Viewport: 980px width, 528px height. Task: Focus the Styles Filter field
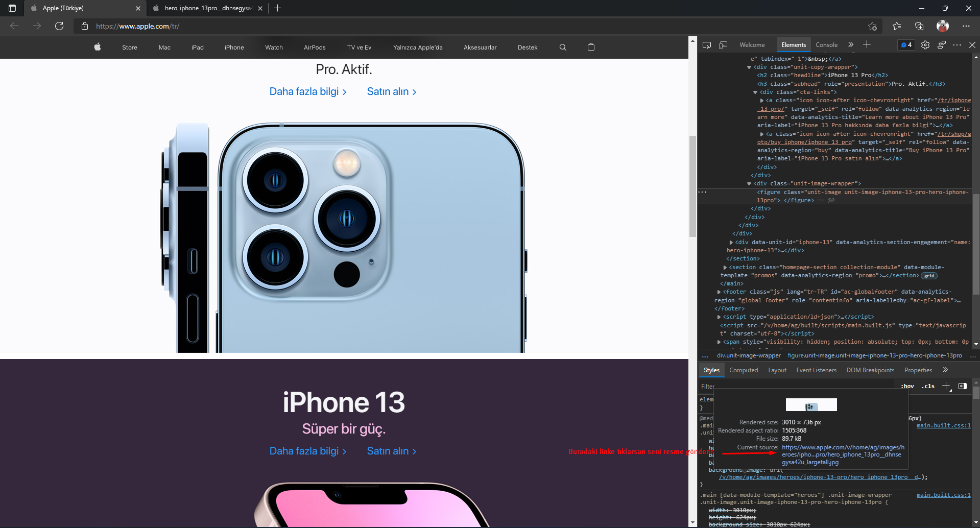[x=797, y=387]
